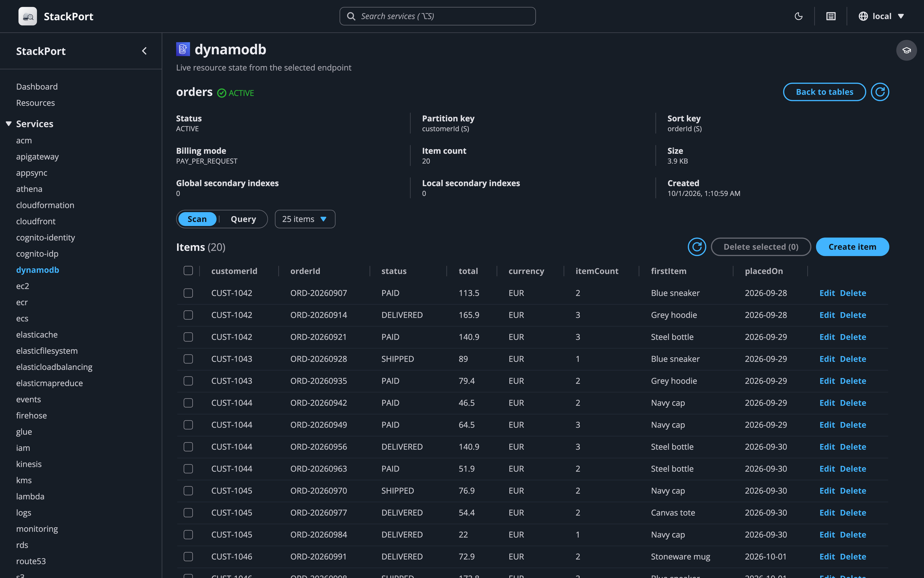This screenshot has height=578, width=924.
Task: Tick the ORD-20260991 row checkbox
Action: tap(188, 557)
